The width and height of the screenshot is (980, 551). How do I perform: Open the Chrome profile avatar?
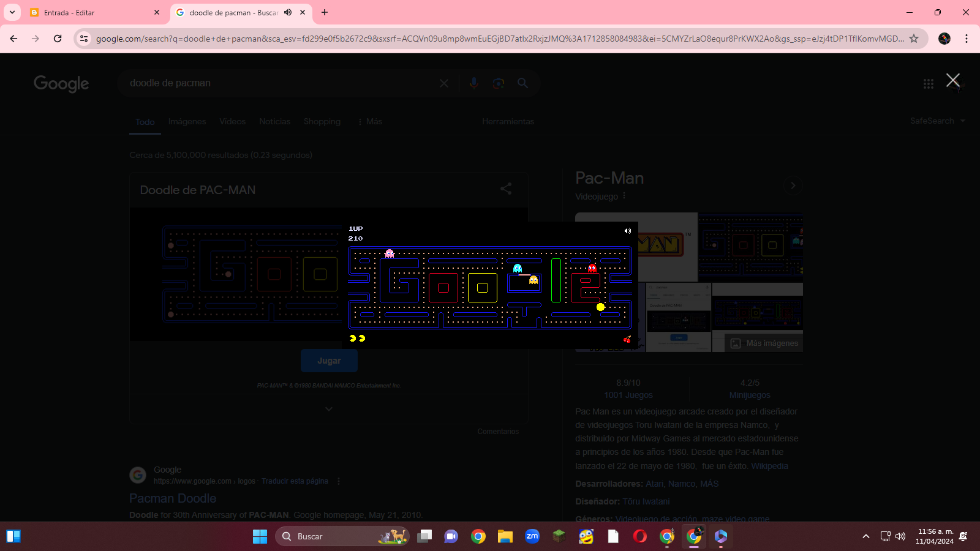tap(944, 39)
